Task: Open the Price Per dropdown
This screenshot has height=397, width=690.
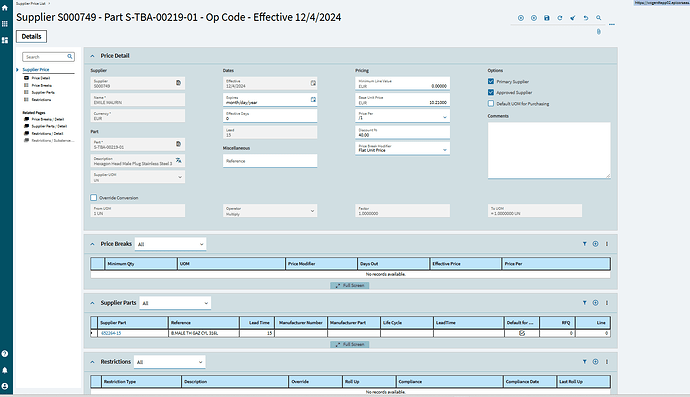Action: tap(402, 116)
